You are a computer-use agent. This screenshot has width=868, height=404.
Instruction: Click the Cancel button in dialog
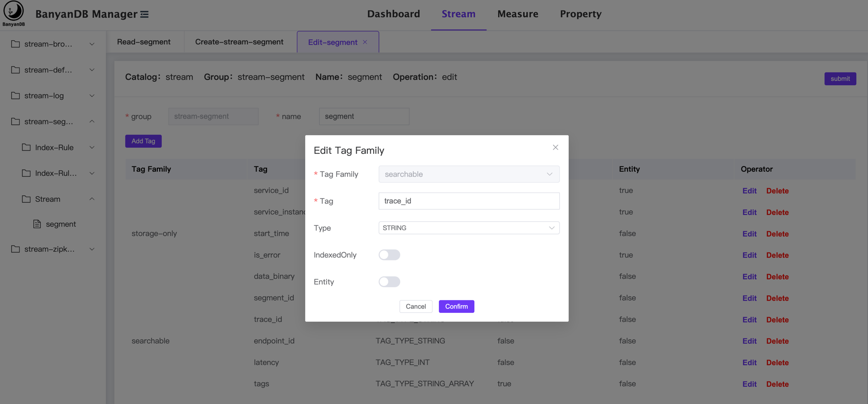tap(415, 307)
